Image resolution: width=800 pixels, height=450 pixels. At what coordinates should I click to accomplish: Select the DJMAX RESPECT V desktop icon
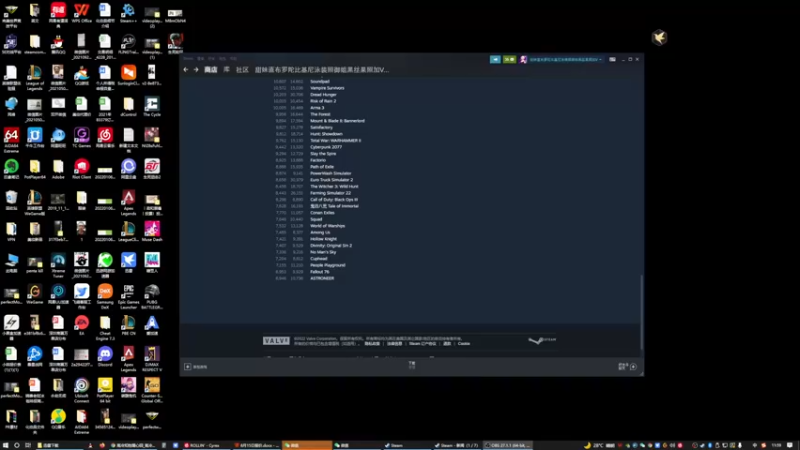point(152,359)
